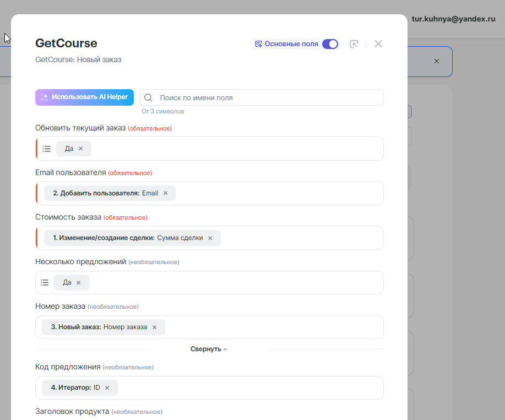The image size is (505, 420).
Task: Remove Да value from Несколько предложений
Action: (79, 282)
